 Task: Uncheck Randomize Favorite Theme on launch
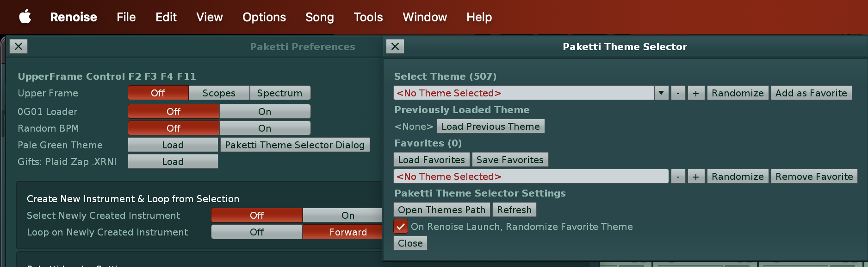coord(401,227)
